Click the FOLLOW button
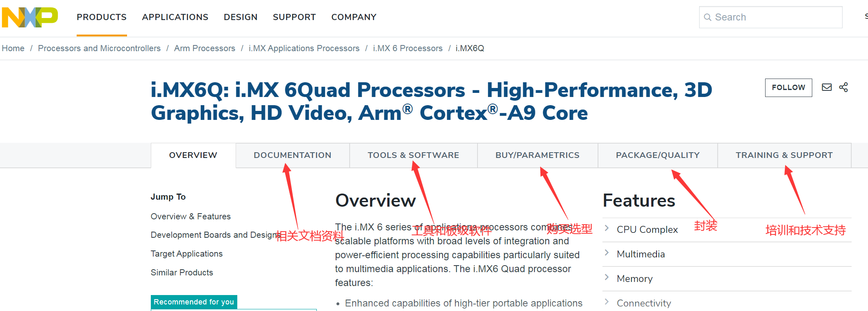 pyautogui.click(x=788, y=88)
